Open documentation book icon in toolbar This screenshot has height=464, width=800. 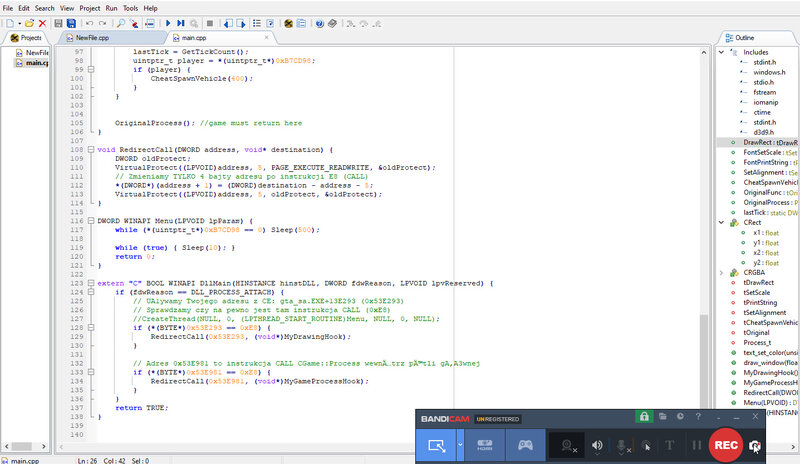click(x=333, y=23)
